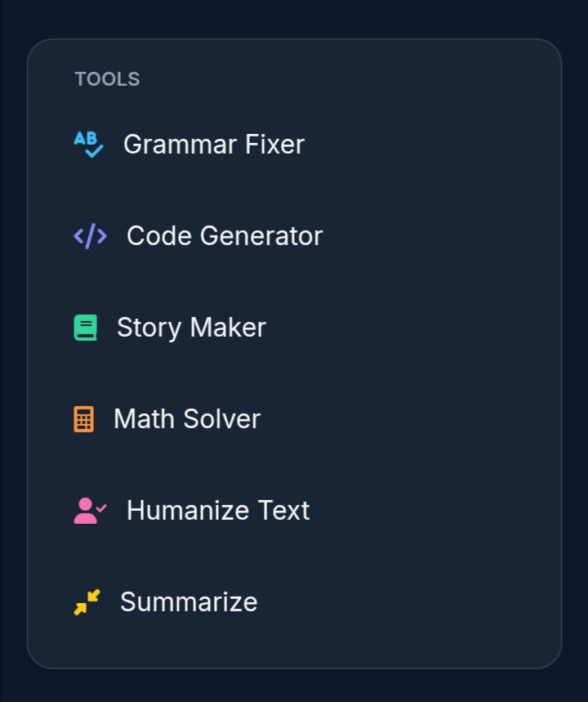
Task: Click the word "Text" in Humanize Text
Action: (283, 510)
